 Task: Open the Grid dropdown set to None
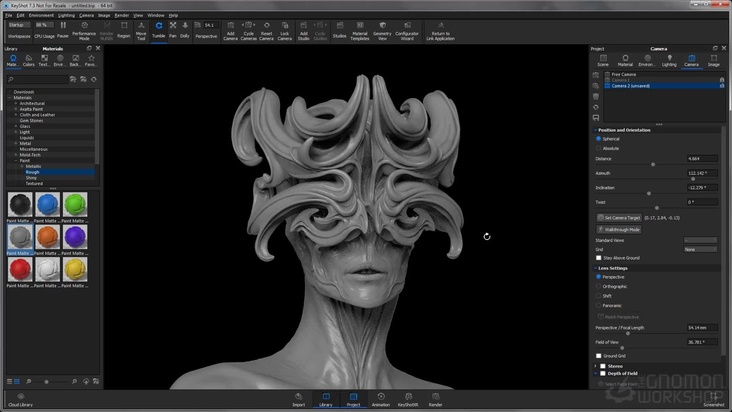coord(700,249)
